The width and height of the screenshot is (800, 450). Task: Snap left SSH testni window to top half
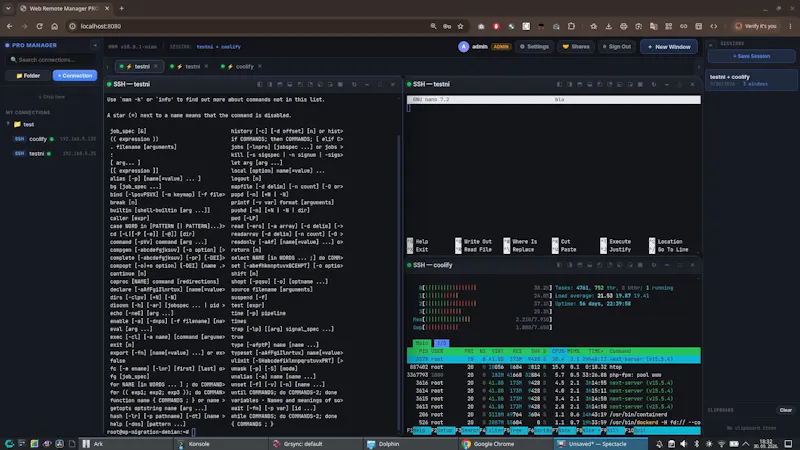tap(280, 84)
